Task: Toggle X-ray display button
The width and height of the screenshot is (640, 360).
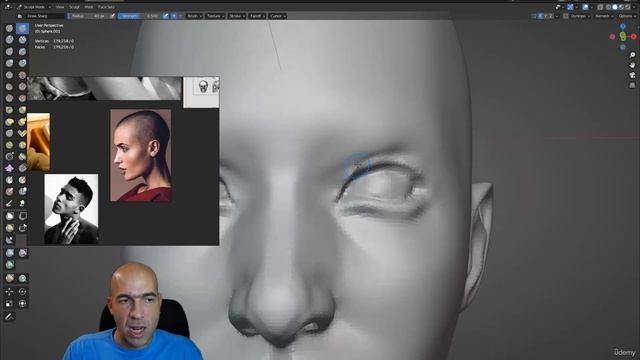Action: (x=600, y=7)
